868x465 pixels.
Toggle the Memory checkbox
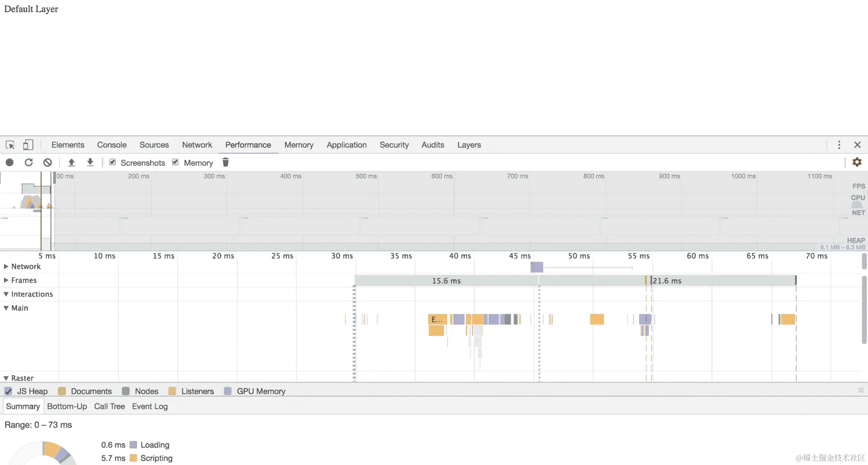click(x=175, y=162)
